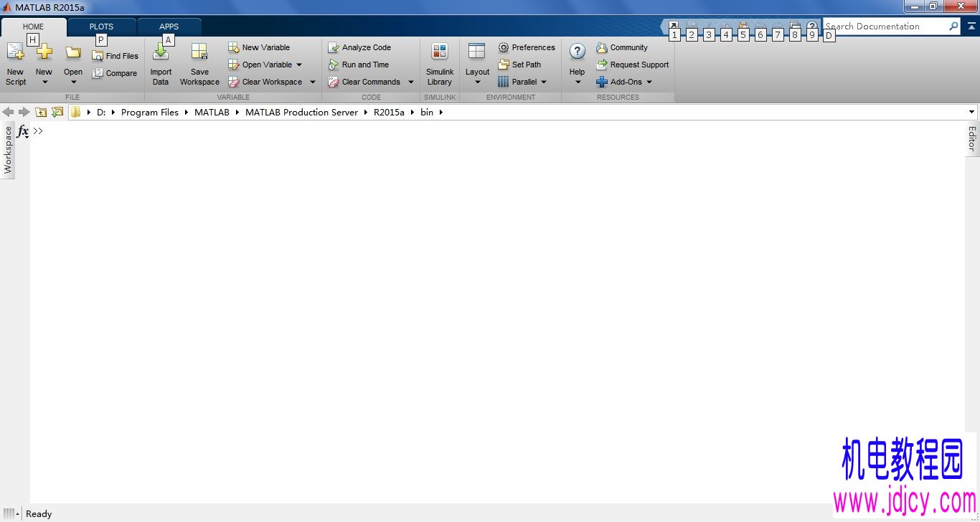Click Switch Windows in quick access toolbar

click(795, 26)
